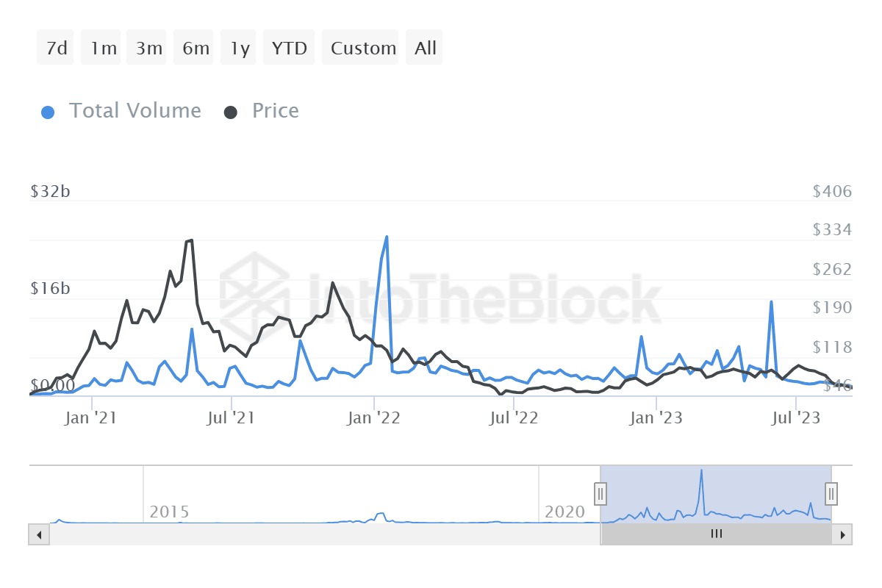This screenshot has width=882, height=588.
Task: Click the left scrollbar arrow
Action: pos(38,534)
